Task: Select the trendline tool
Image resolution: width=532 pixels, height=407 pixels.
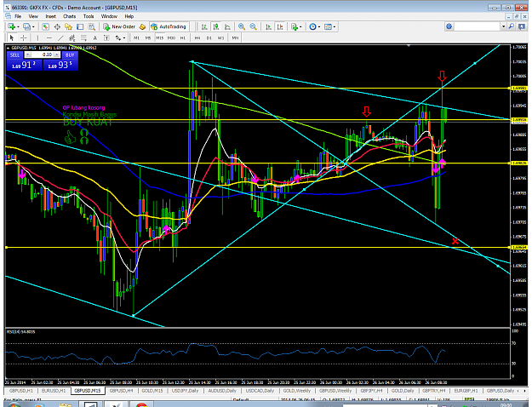Action: click(60, 37)
